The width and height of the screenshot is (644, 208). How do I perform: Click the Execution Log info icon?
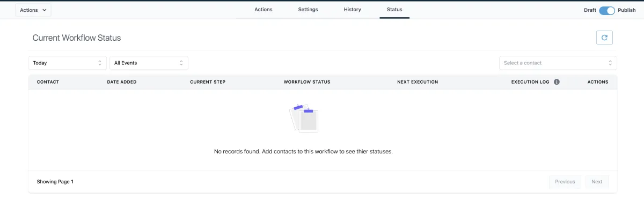coord(557,82)
